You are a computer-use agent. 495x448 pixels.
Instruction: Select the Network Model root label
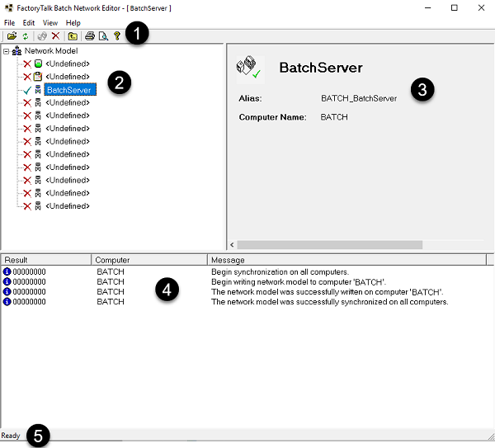[51, 51]
